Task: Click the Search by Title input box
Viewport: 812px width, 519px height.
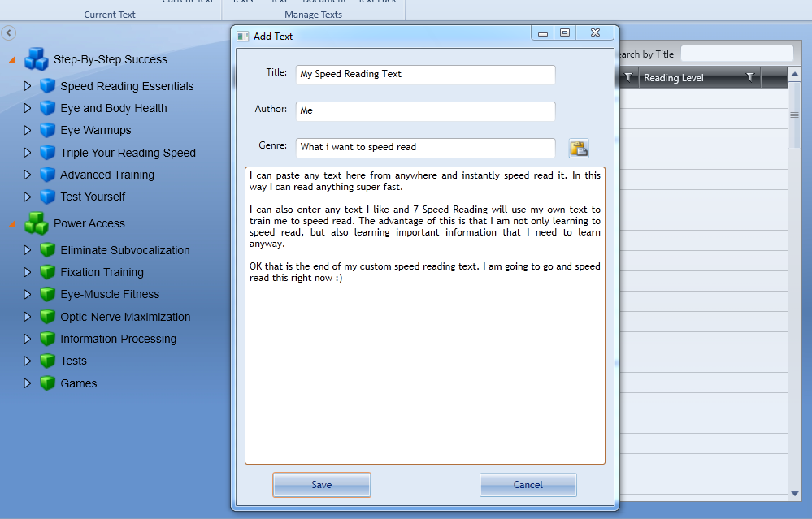Action: tap(736, 54)
